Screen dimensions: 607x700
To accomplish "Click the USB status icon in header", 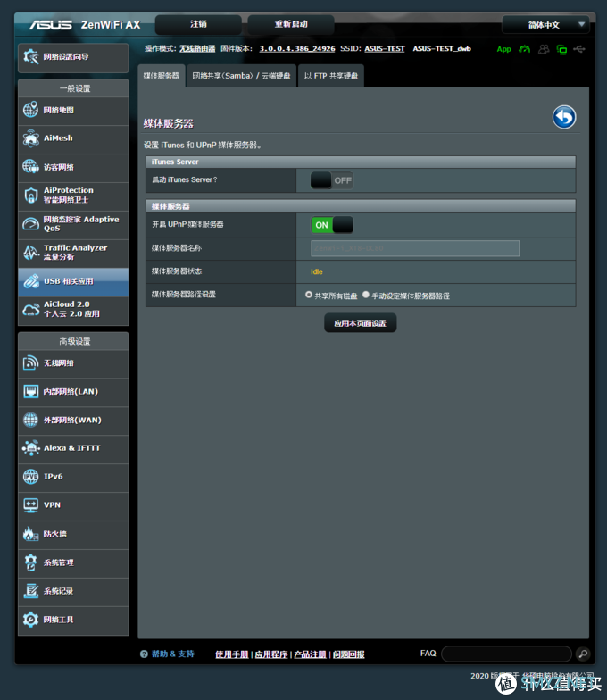I will tap(579, 48).
